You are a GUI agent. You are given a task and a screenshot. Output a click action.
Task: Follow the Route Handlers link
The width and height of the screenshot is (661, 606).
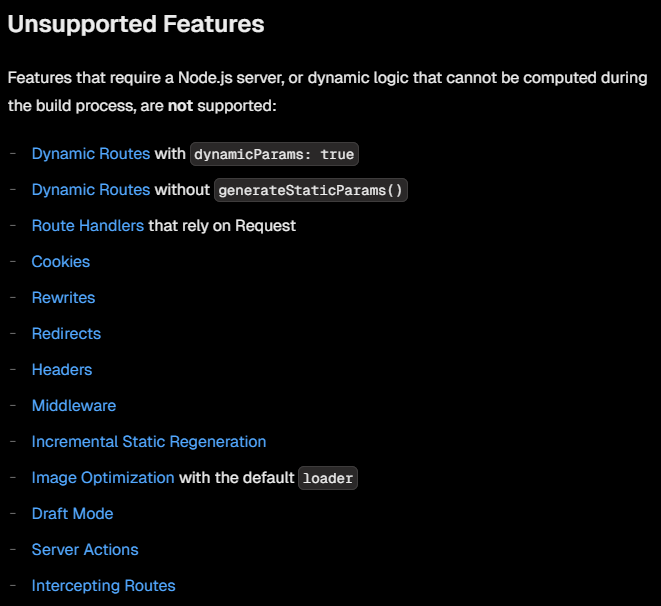87,226
